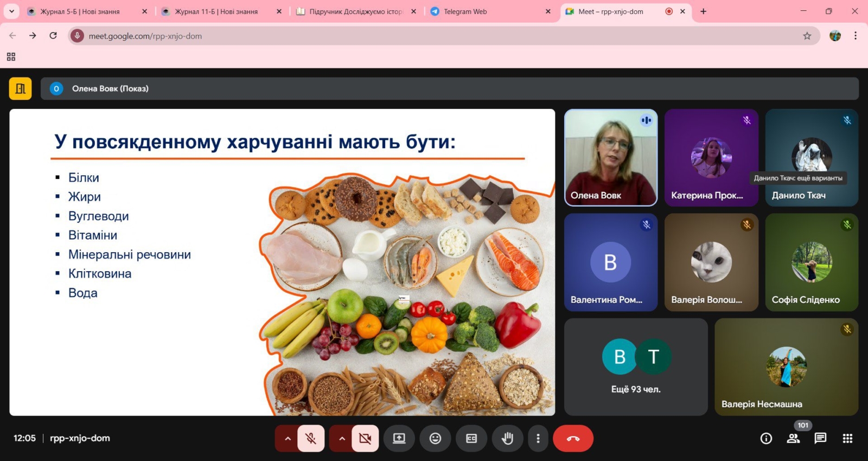Screen dimensions: 868x461
Task: Bookmark this page with the star
Action: tap(807, 36)
